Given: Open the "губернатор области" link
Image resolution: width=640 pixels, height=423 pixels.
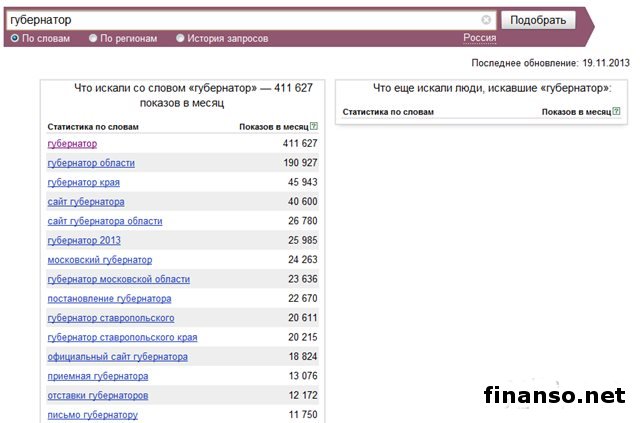Looking at the screenshot, I should [x=91, y=163].
